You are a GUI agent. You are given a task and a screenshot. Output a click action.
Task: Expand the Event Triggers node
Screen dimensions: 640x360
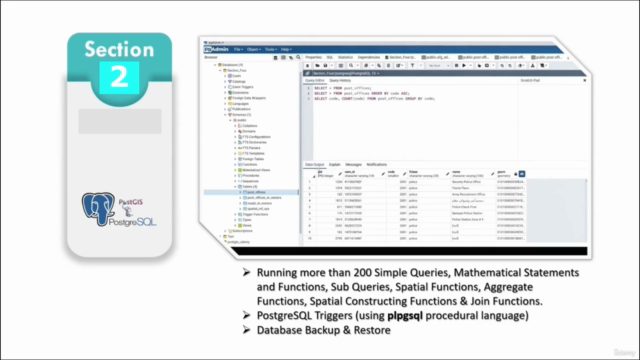[225, 87]
